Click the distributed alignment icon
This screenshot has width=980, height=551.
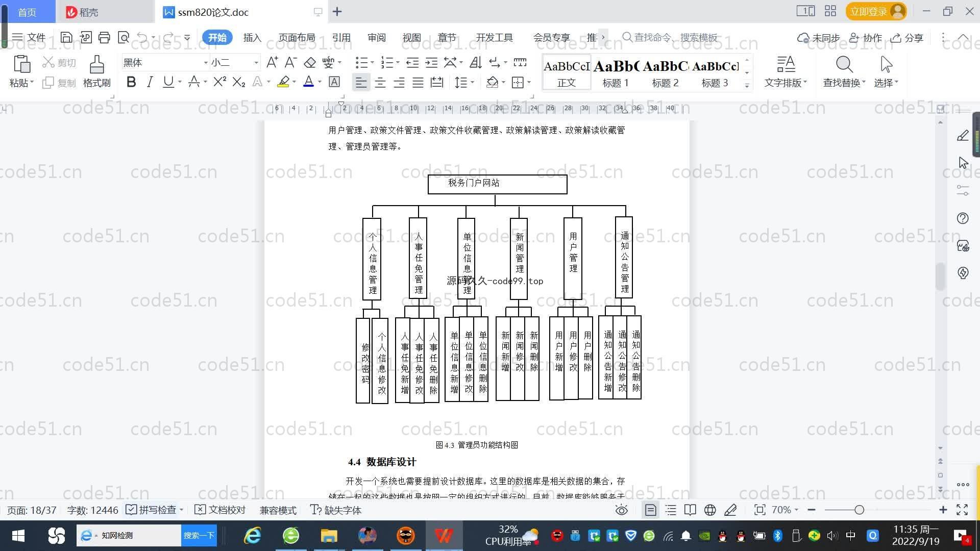tap(437, 82)
